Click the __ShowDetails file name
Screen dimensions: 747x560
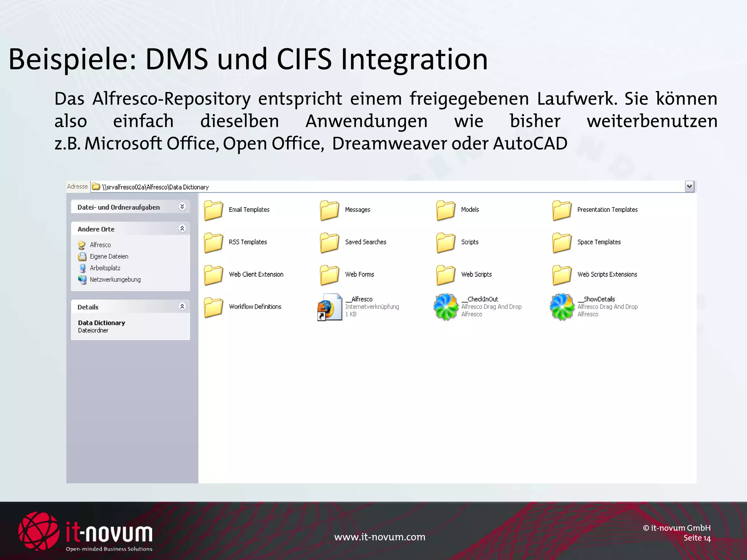[596, 299]
